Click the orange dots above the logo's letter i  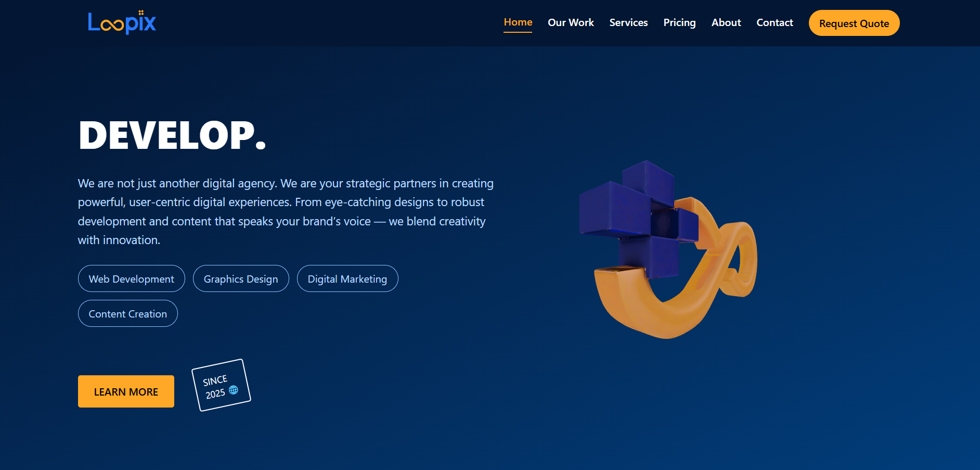pyautogui.click(x=141, y=12)
